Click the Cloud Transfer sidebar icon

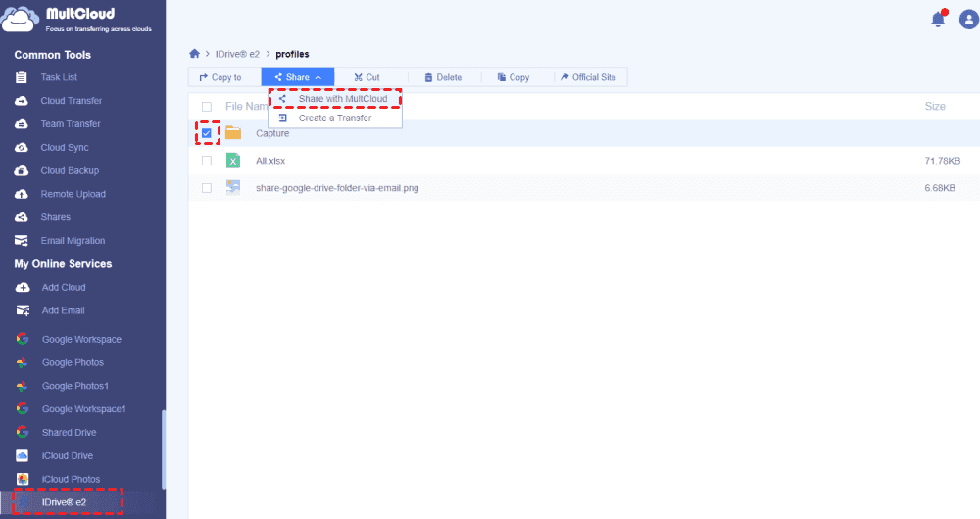[x=22, y=101]
